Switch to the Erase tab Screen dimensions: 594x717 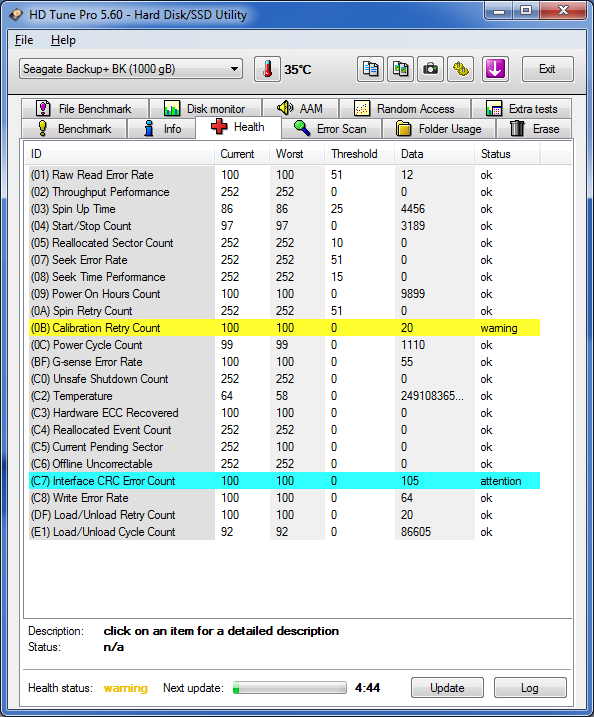(x=534, y=128)
